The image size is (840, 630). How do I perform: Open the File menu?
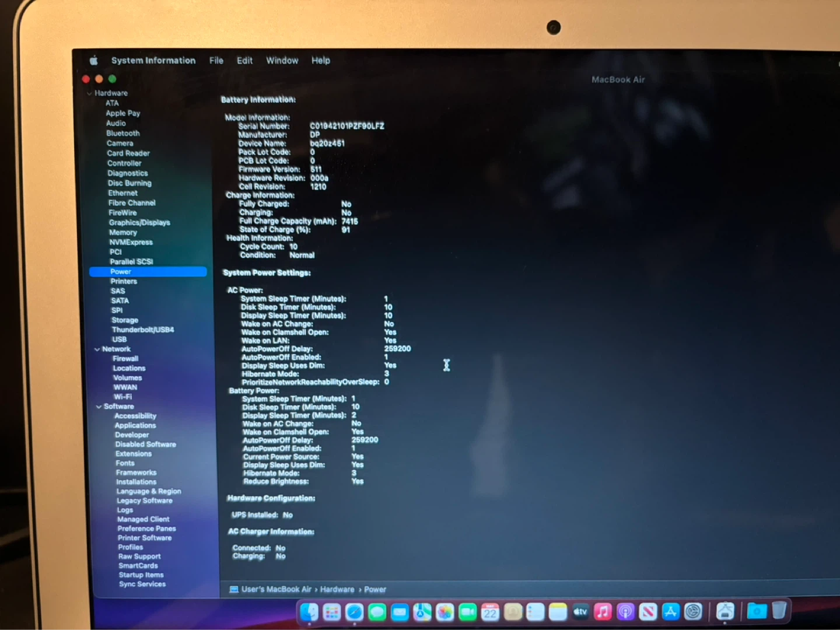click(x=216, y=60)
